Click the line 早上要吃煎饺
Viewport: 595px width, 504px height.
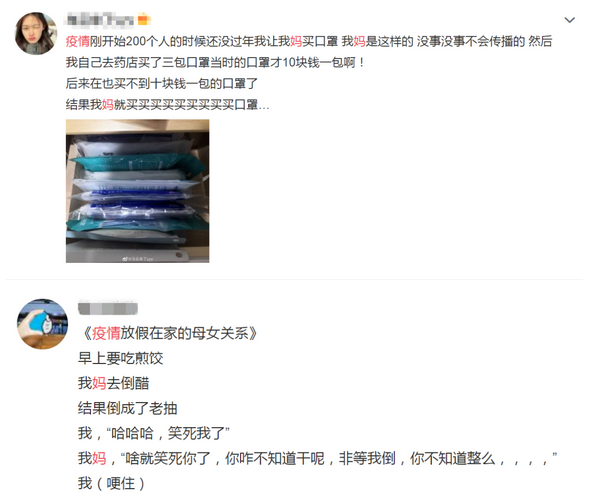(121, 358)
